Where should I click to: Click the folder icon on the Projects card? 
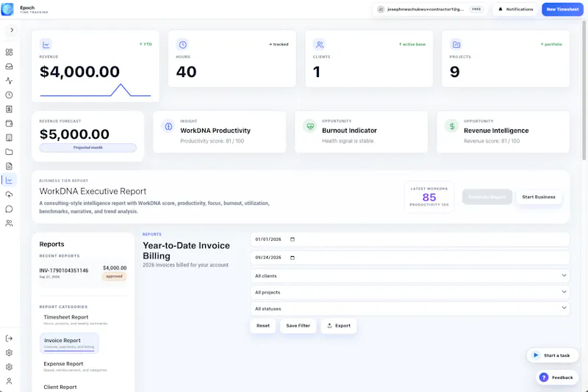(x=456, y=45)
